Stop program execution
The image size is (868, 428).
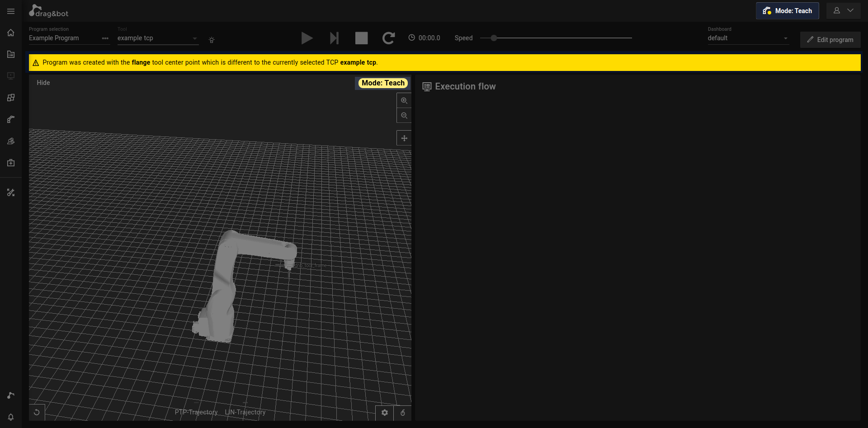361,38
